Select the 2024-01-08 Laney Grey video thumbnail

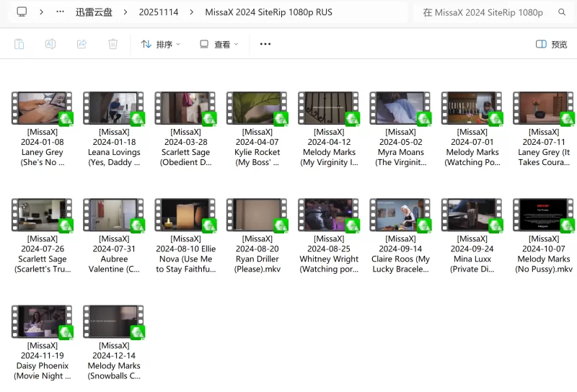tap(42, 108)
